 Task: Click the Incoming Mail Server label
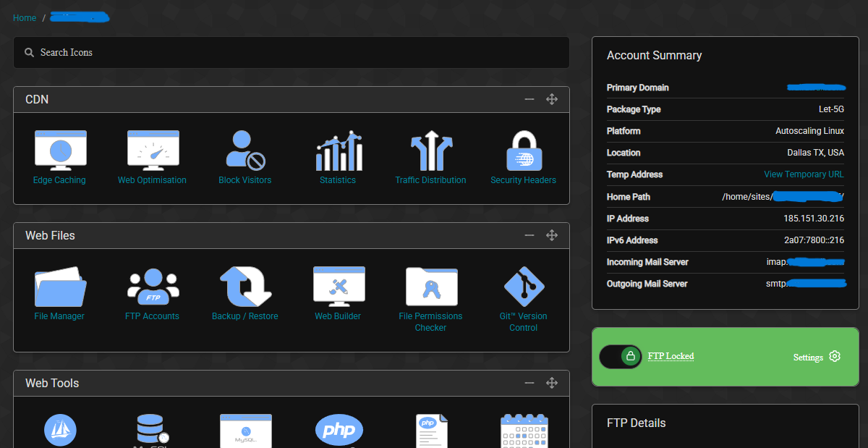click(647, 262)
